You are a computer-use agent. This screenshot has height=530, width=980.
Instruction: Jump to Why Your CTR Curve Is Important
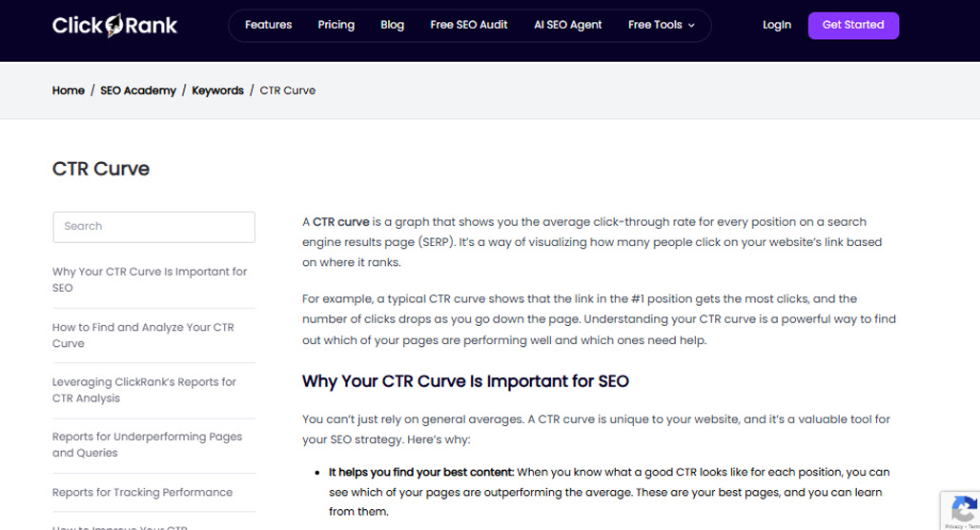pyautogui.click(x=150, y=279)
